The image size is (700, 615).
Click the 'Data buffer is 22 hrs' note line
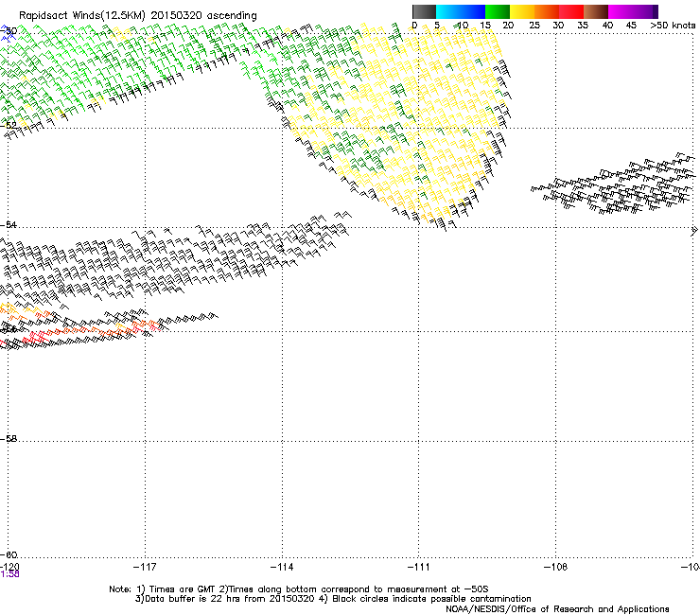[x=333, y=599]
